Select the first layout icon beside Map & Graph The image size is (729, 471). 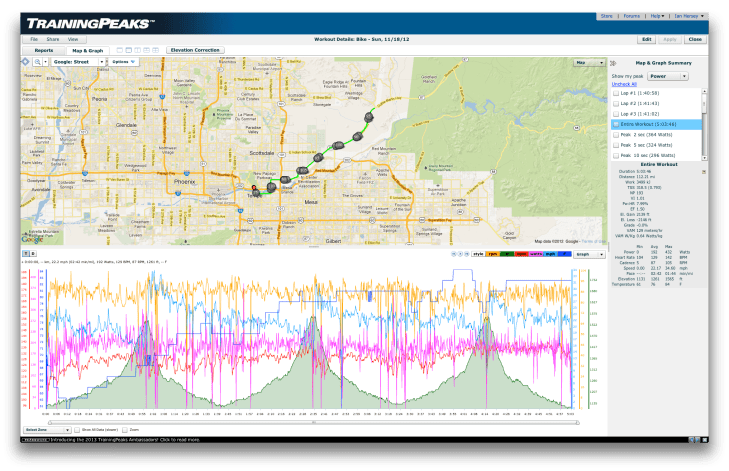pos(120,49)
